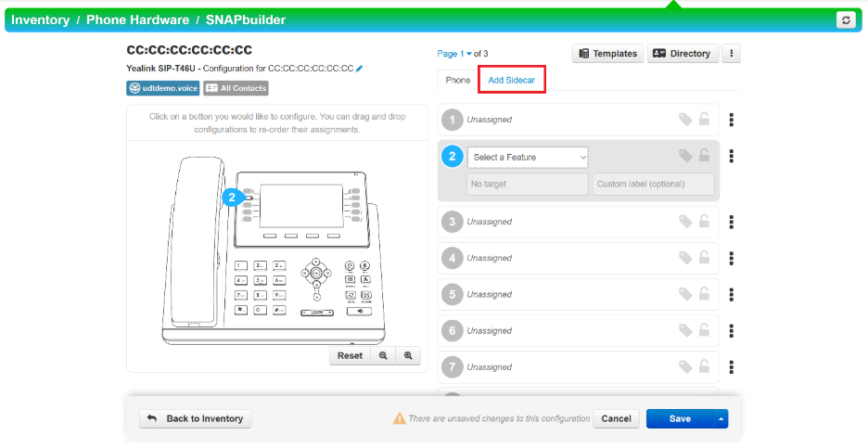Screen dimensions: 868x448
Task: Open kebab menu for row 4
Action: click(732, 259)
